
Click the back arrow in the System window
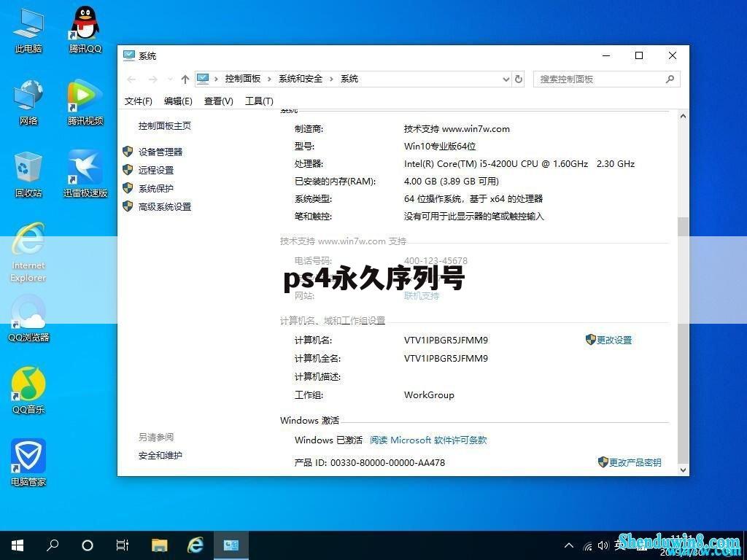132,79
